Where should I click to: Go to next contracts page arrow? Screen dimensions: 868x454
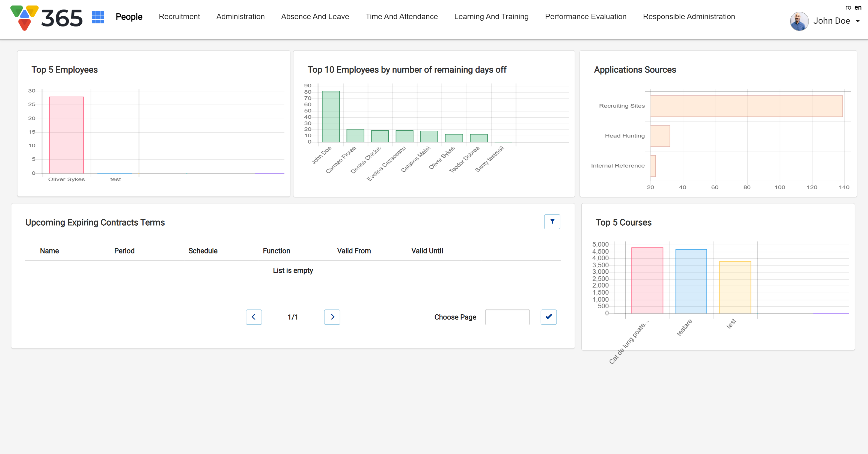coord(332,317)
